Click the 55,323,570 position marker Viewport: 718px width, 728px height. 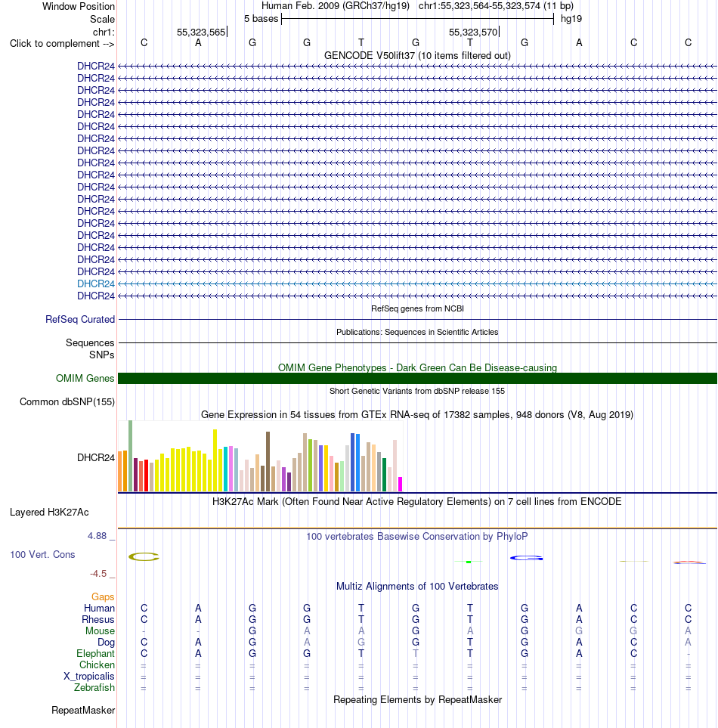tap(474, 32)
